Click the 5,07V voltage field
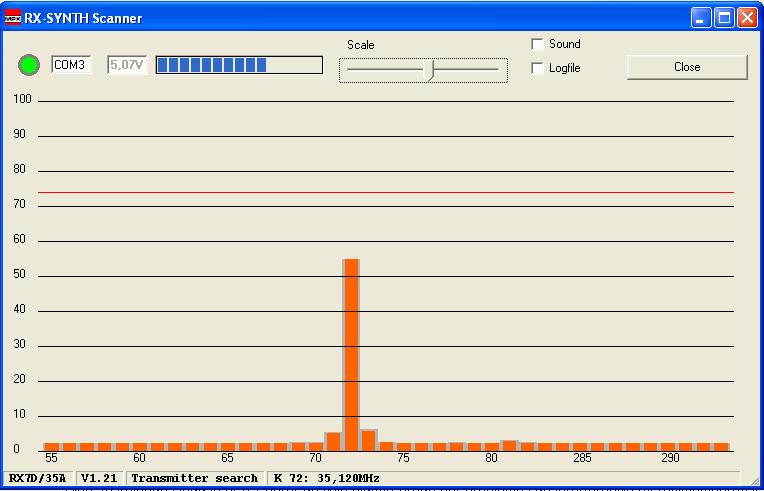The height and width of the screenshot is (491, 764). point(127,65)
